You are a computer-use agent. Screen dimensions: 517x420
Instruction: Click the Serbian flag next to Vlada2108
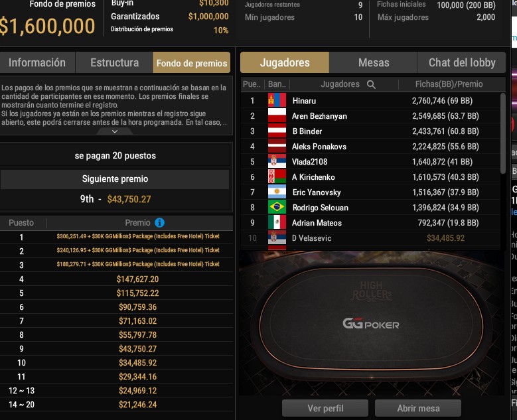pos(277,161)
